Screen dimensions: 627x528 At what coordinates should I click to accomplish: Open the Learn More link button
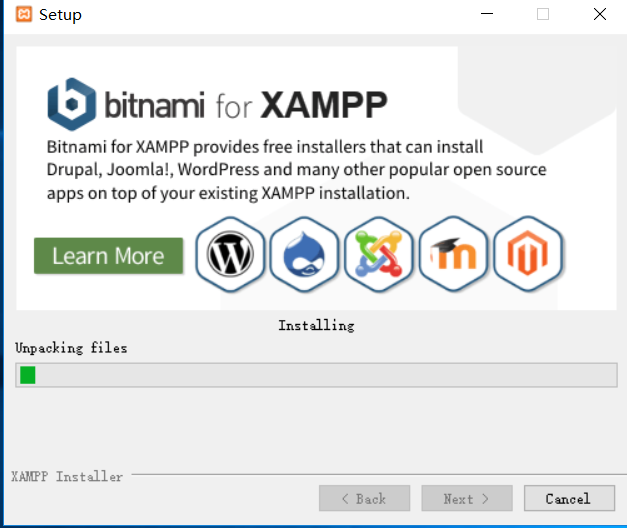point(108,256)
